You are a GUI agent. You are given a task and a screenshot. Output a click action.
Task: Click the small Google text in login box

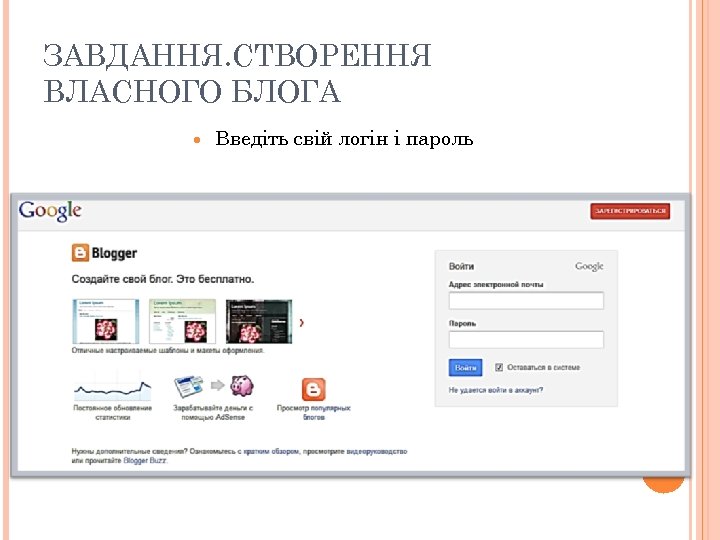click(x=589, y=266)
